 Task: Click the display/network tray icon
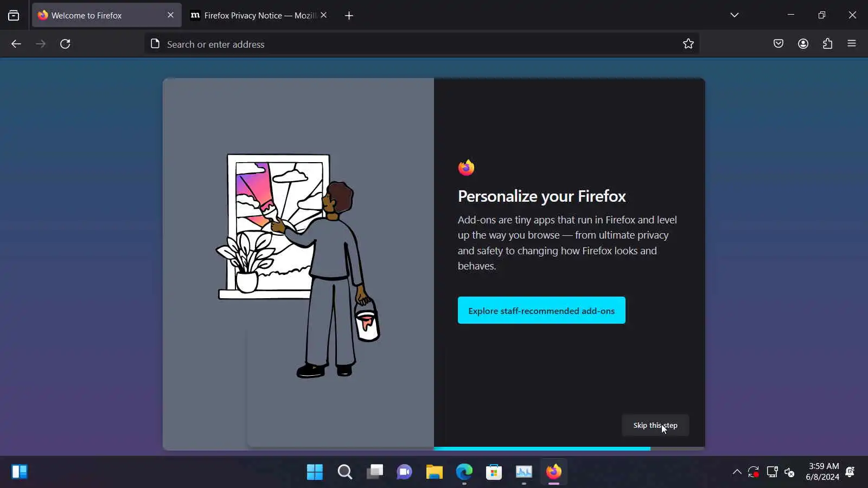(772, 472)
